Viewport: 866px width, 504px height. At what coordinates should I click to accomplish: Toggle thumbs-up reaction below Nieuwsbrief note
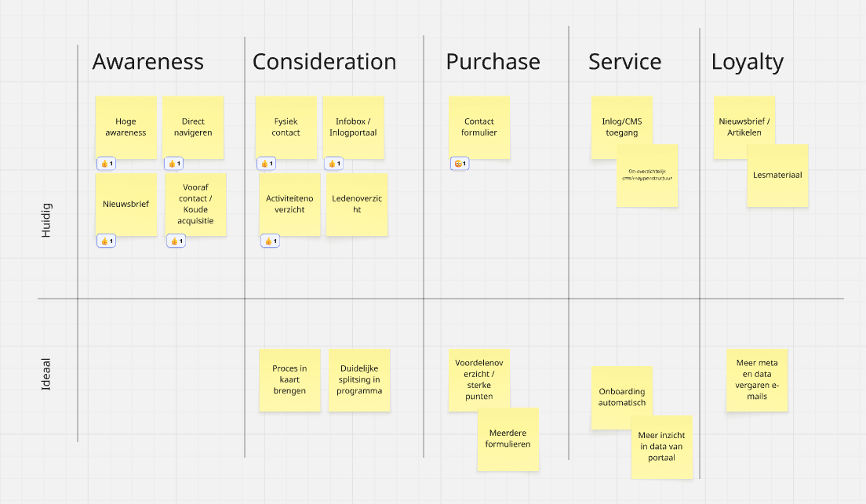106,241
